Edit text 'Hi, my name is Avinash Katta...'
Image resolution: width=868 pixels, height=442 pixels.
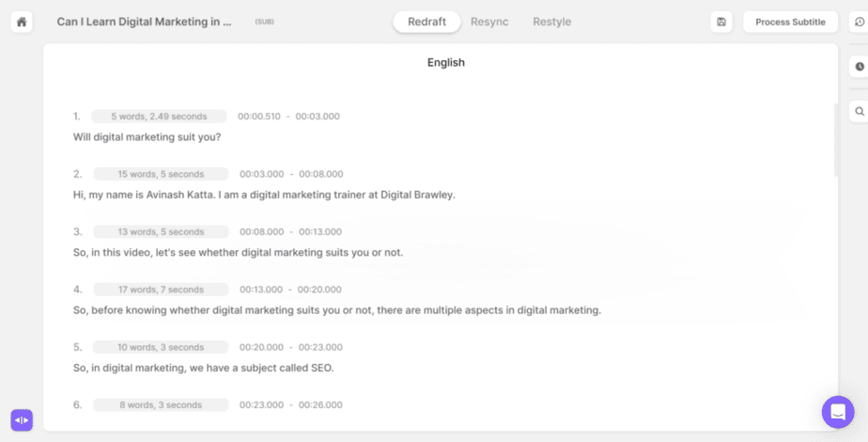pos(264,195)
